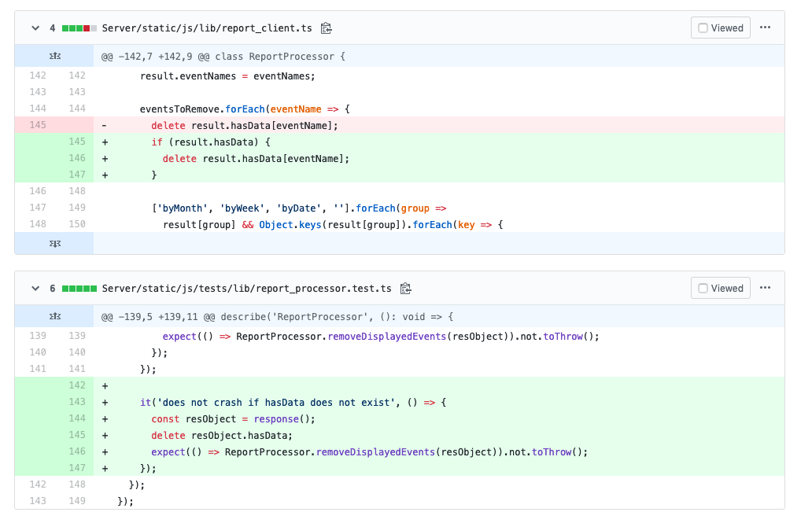Collapse the report_client.ts diff
The height and width of the screenshot is (523, 812).
(x=35, y=28)
